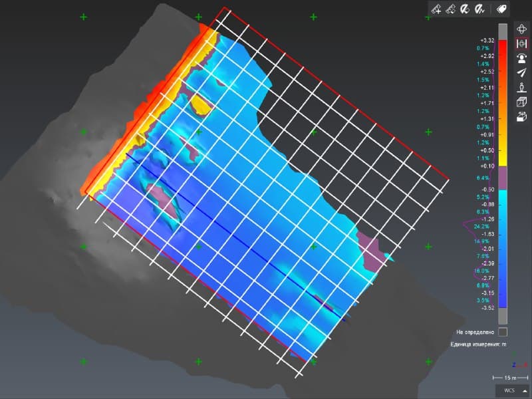The image size is (532, 399).
Task: Select the surface analysis pencil tool
Action: tap(465, 9)
